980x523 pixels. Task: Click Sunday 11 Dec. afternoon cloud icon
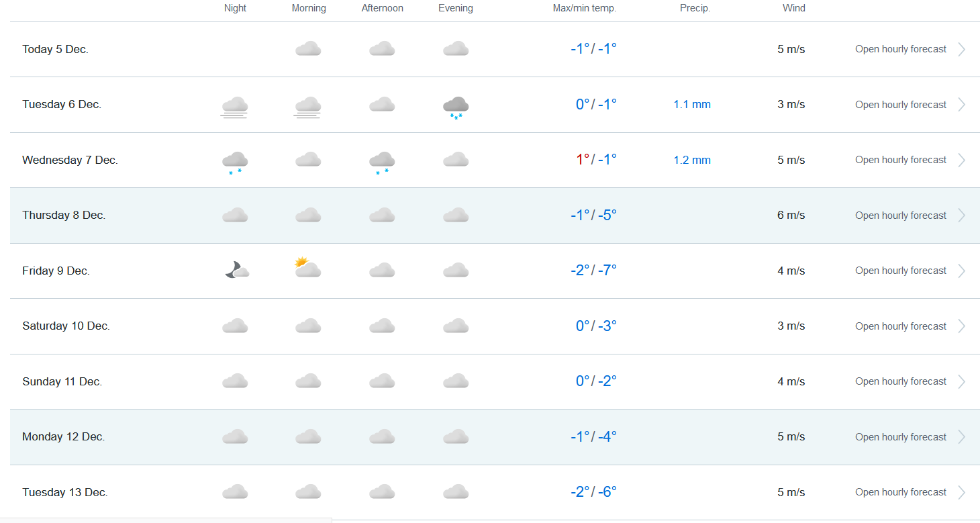pyautogui.click(x=382, y=381)
